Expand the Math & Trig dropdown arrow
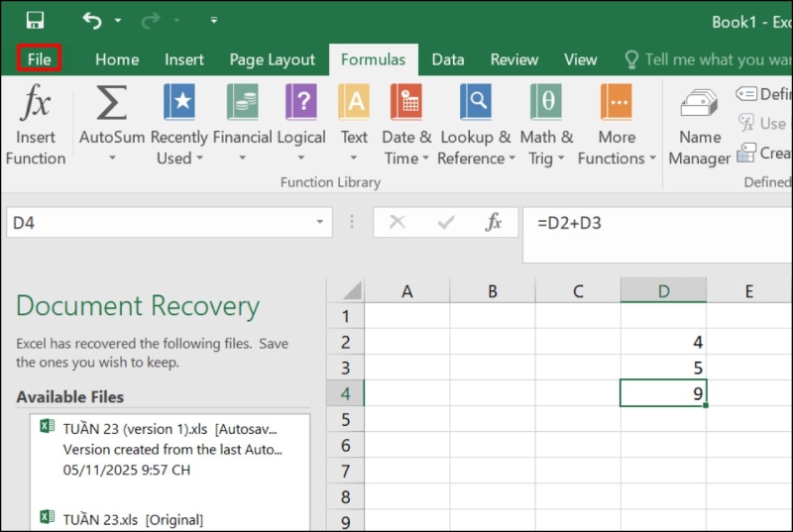Screen dimensions: 793x532 561,159
